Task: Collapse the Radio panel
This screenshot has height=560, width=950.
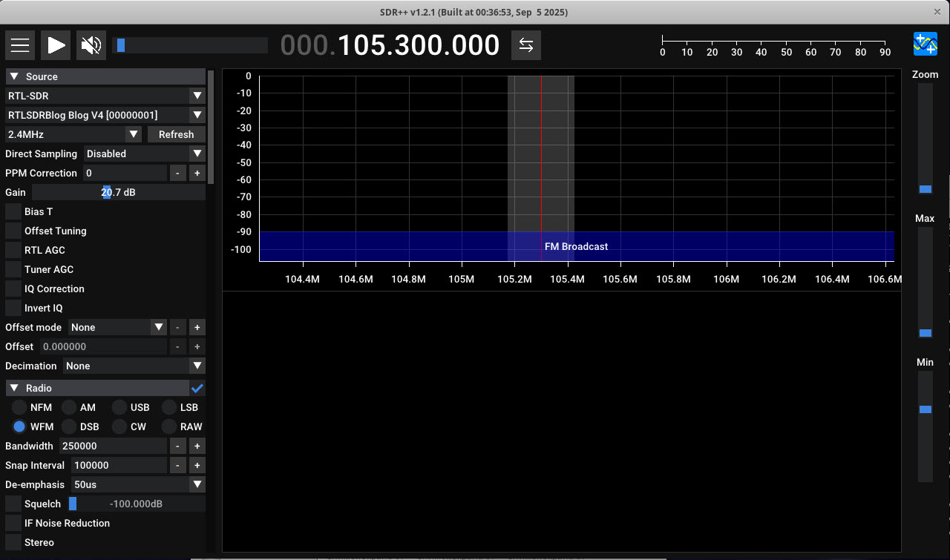Action: 13,387
